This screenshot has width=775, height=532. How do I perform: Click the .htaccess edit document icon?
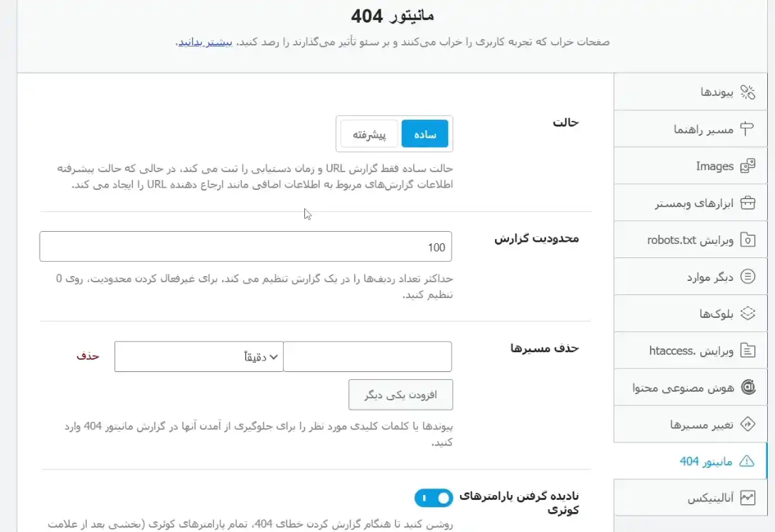747,351
